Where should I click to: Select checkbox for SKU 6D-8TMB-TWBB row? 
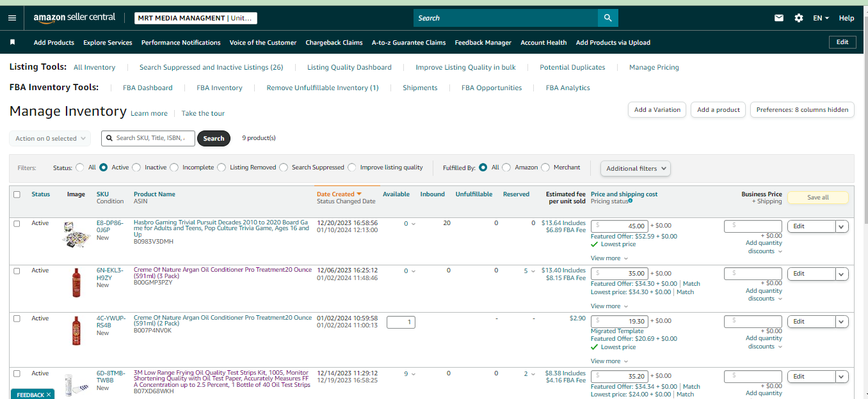pos(17,373)
